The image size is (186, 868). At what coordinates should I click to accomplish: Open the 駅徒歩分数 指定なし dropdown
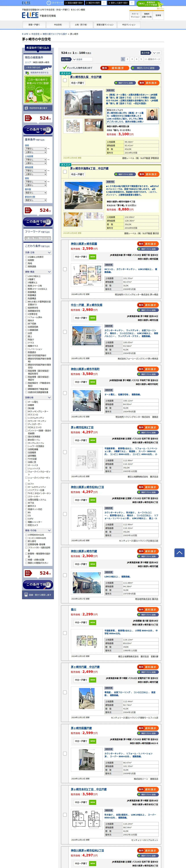(35, 200)
